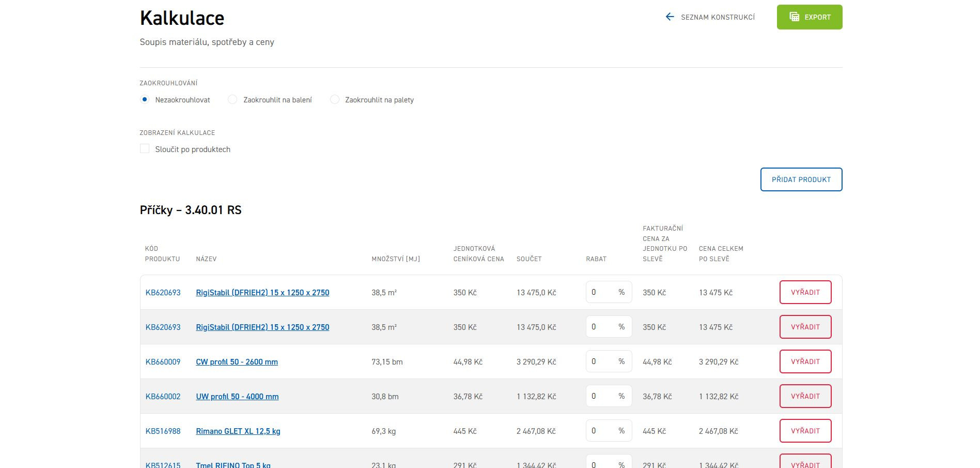Viewport: 980px width, 468px height.
Task: Click product code KB516988
Action: pyautogui.click(x=163, y=431)
